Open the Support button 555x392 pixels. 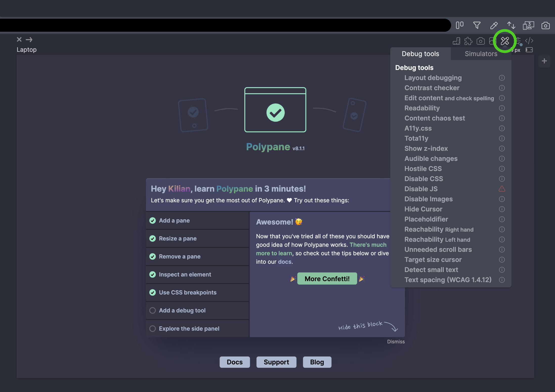(276, 362)
